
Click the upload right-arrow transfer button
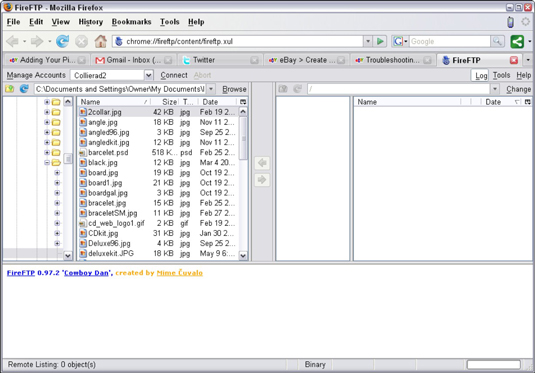click(x=262, y=180)
